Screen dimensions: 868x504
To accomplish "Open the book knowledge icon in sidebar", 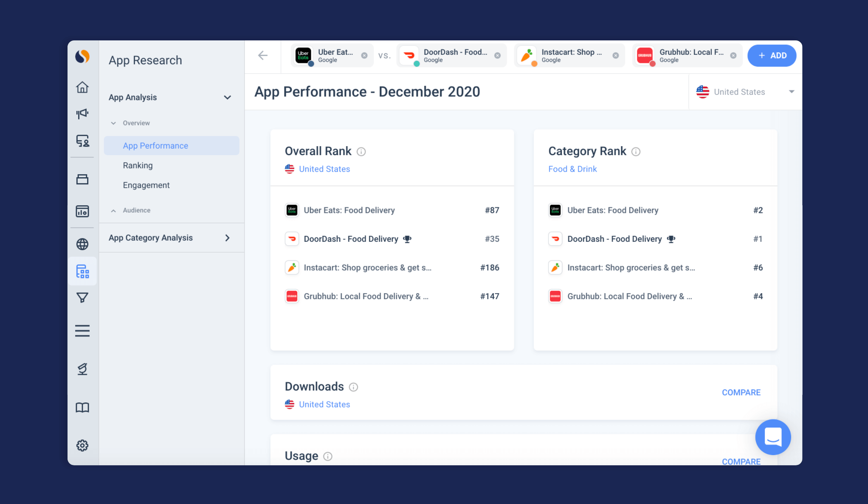I will tap(82, 408).
